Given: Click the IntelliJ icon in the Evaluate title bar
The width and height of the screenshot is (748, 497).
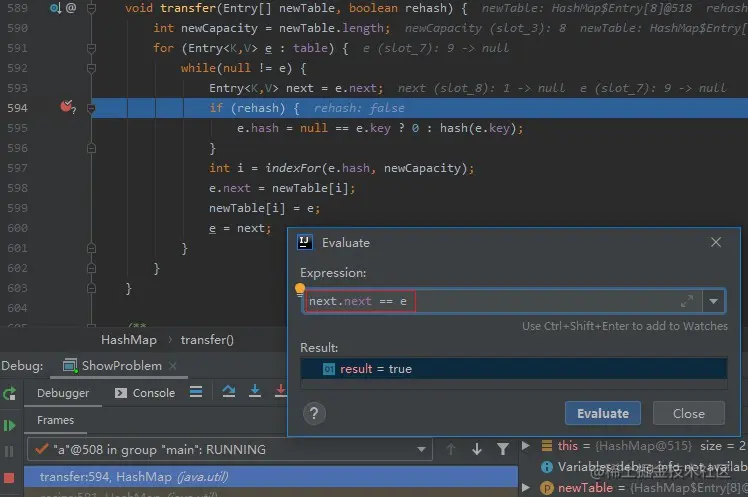Looking at the screenshot, I should pyautogui.click(x=305, y=242).
